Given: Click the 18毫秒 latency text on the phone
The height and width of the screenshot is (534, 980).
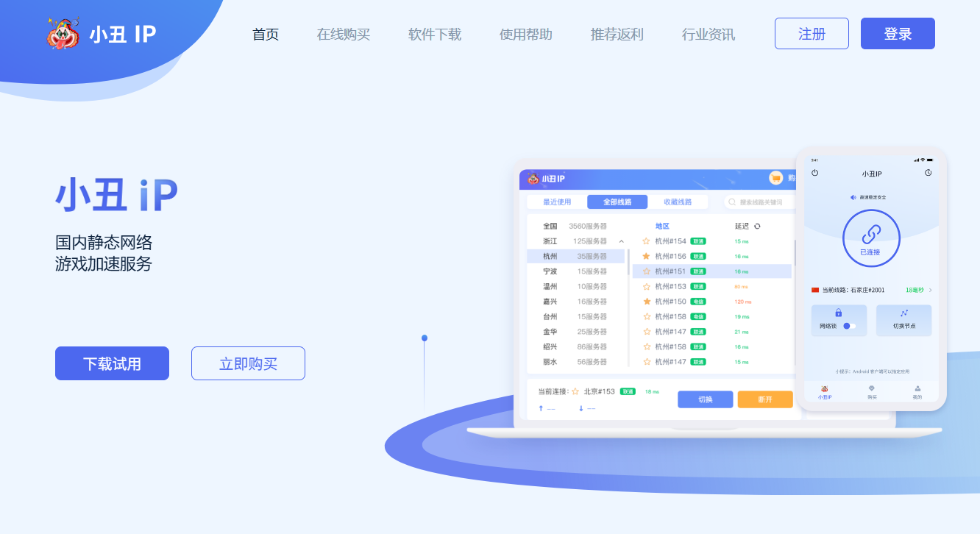Looking at the screenshot, I should point(915,291).
